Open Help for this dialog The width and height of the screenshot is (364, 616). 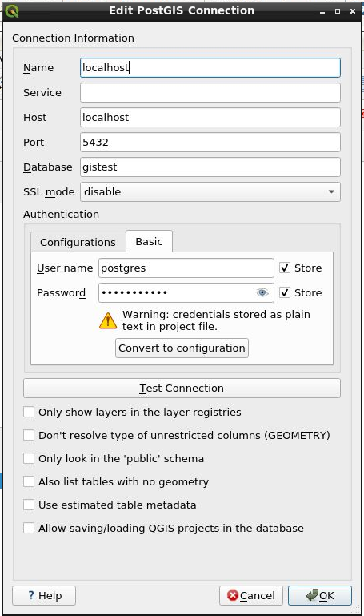point(44,595)
